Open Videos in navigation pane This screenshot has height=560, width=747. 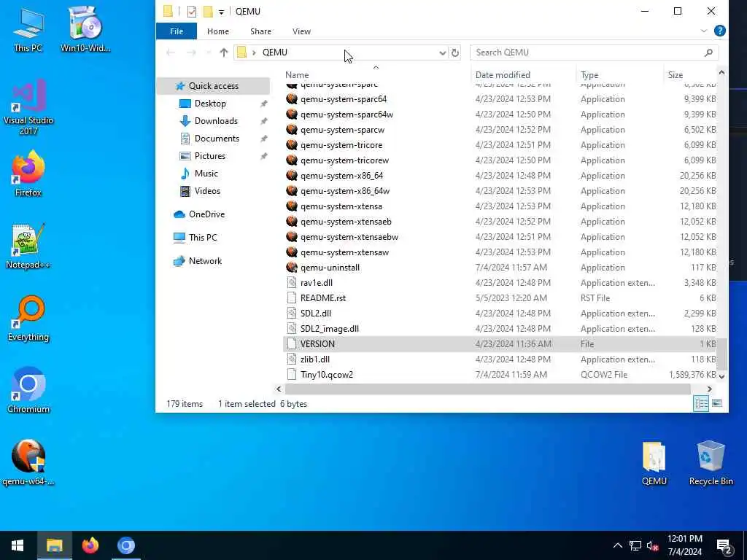click(207, 191)
